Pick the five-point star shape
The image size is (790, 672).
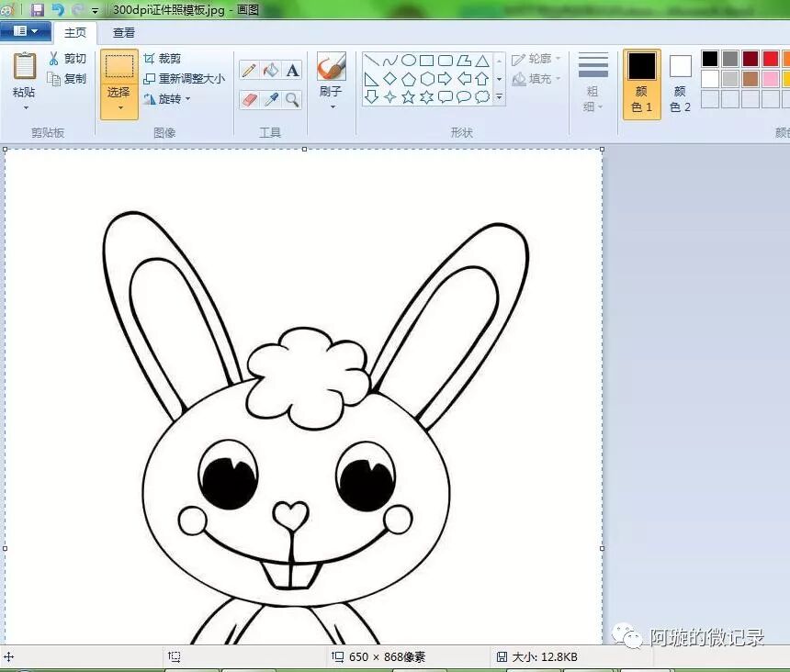pos(408,96)
